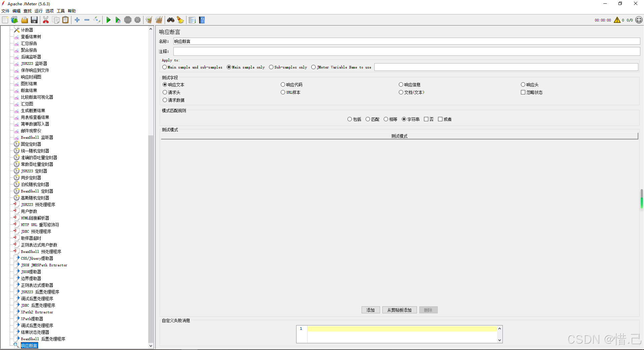Choose the 响应头 test field radio
The image size is (644, 350).
(x=530, y=85)
